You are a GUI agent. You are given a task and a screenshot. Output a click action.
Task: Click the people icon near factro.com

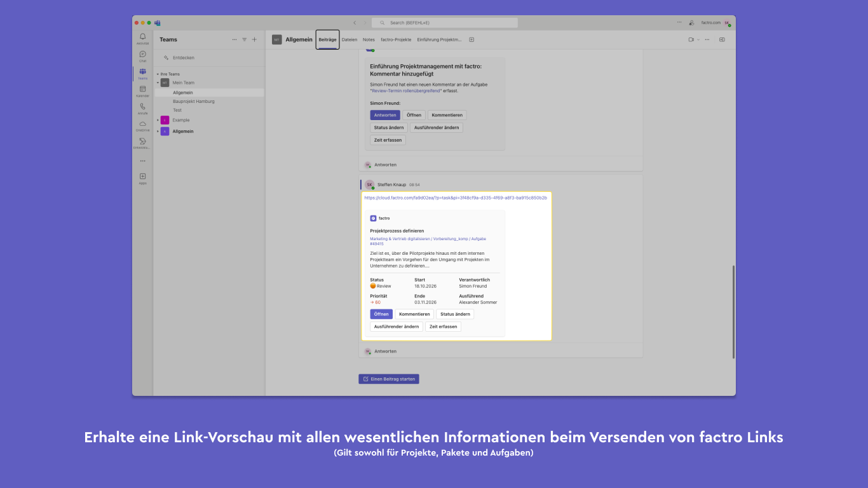click(x=691, y=23)
